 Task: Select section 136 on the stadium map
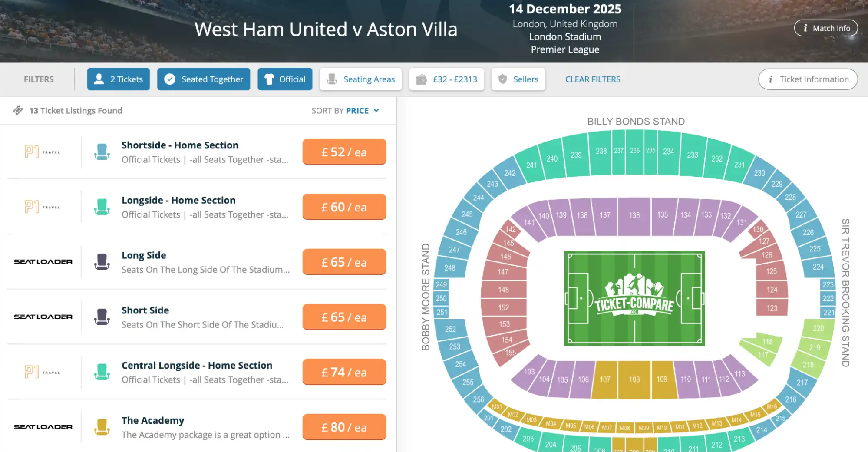(x=634, y=215)
